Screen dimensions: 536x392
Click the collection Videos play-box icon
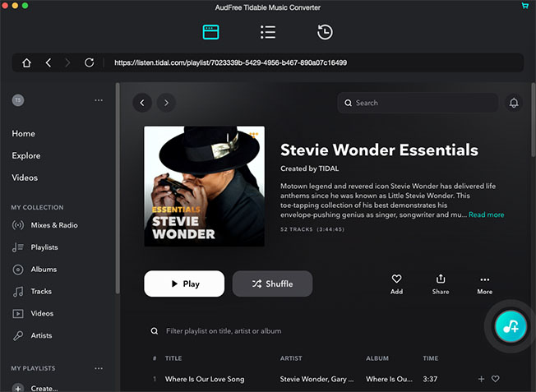[x=18, y=313]
